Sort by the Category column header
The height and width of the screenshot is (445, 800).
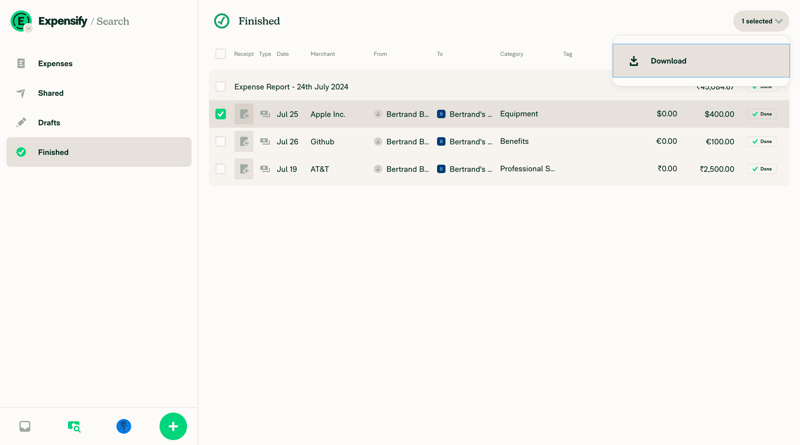pyautogui.click(x=511, y=54)
